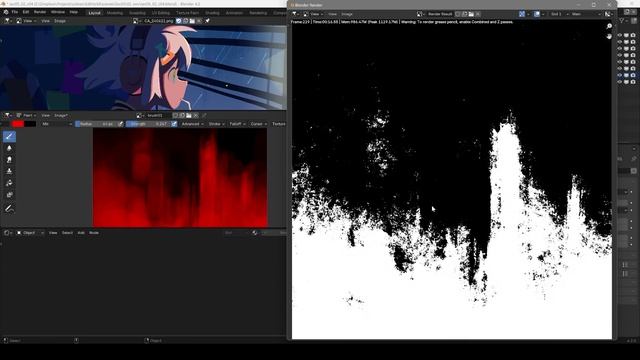This screenshot has height=360, width=640.
Task: Open Node menu in node editor
Action: 94,233
